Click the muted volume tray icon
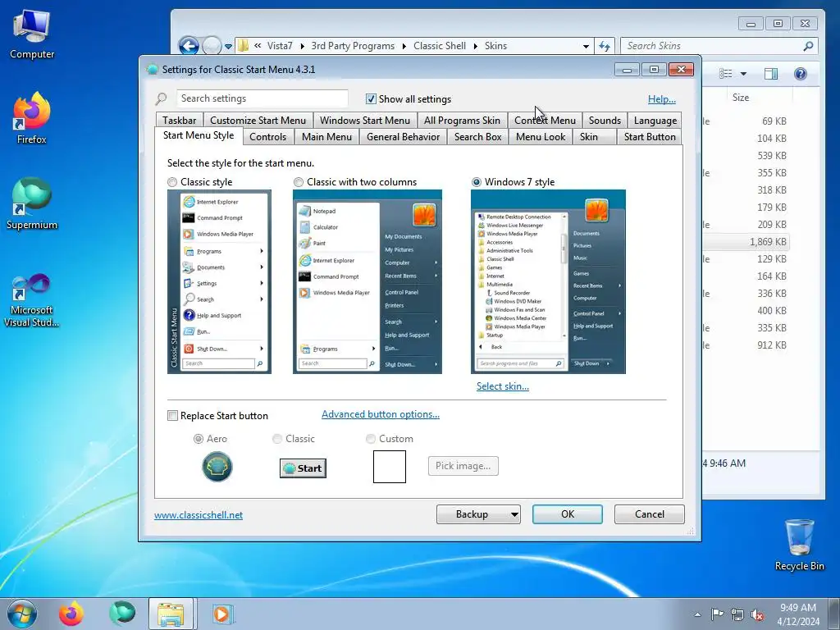840x630 pixels. (x=757, y=614)
